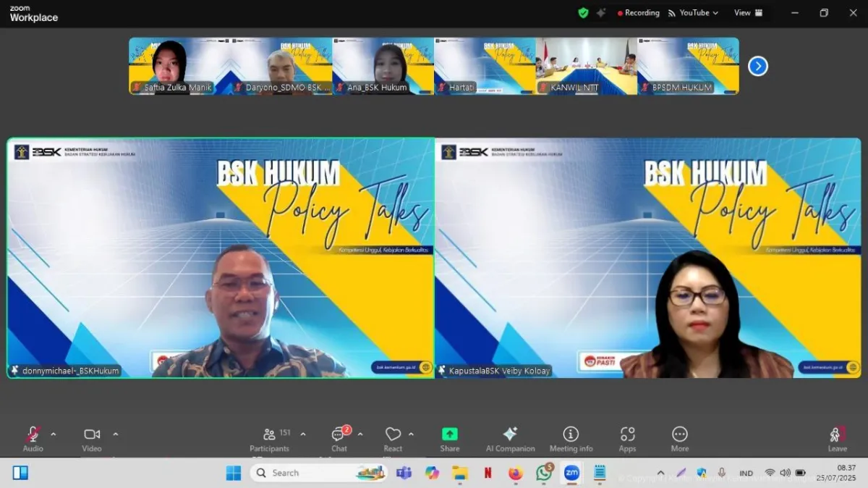The height and width of the screenshot is (488, 868).
Task: Open WhatsApp from taskbar
Action: (543, 473)
